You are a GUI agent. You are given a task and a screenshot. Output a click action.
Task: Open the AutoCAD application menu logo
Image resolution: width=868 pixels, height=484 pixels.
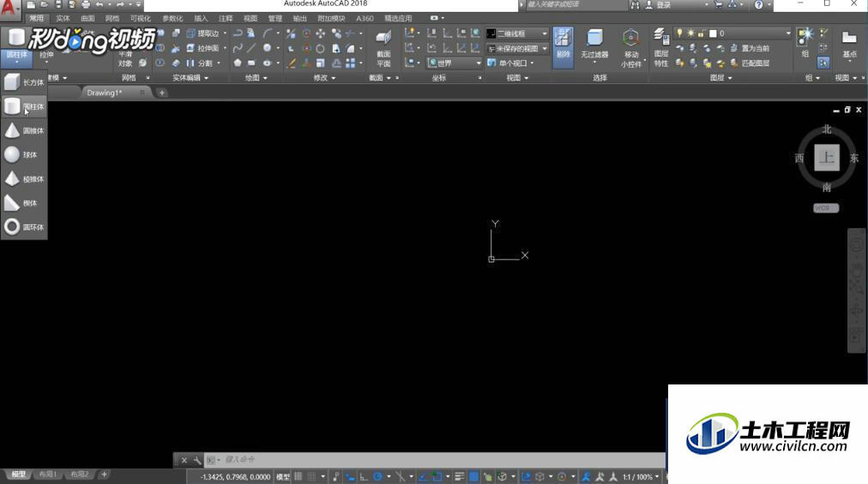click(x=10, y=8)
